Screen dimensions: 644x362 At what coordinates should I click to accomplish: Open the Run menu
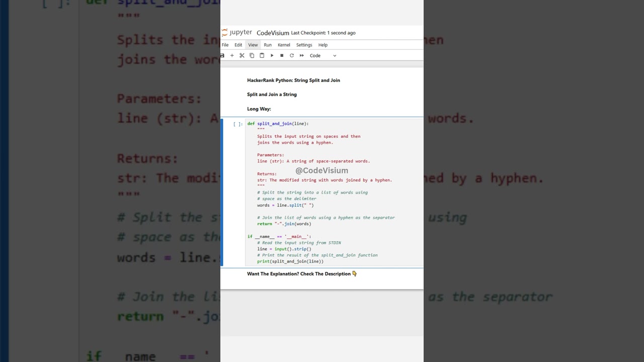click(268, 45)
